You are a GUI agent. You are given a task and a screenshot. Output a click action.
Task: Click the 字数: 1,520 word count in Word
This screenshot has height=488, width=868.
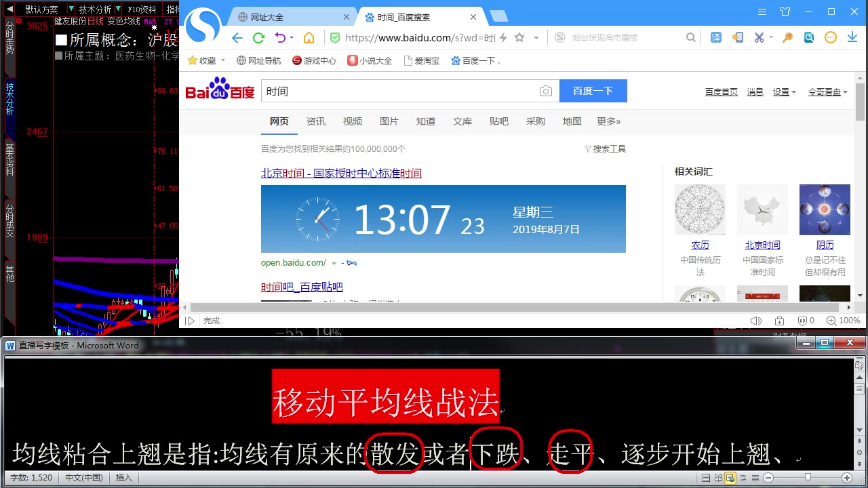point(31,478)
